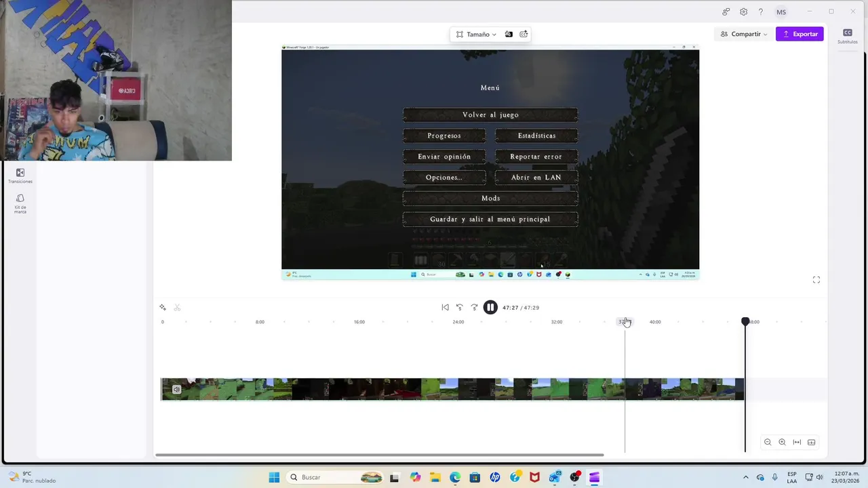Open the Subtítulos panel
868x488 pixels.
click(847, 36)
